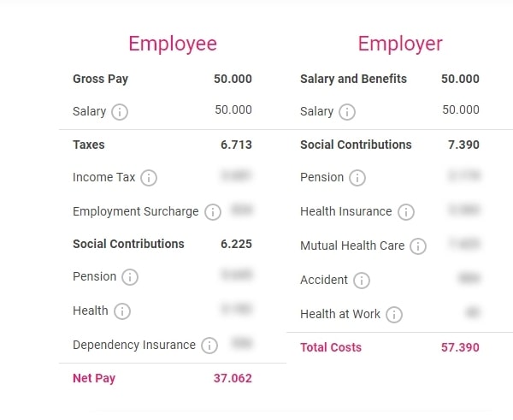
Task: Show info for Health Insurance
Action: [406, 212]
